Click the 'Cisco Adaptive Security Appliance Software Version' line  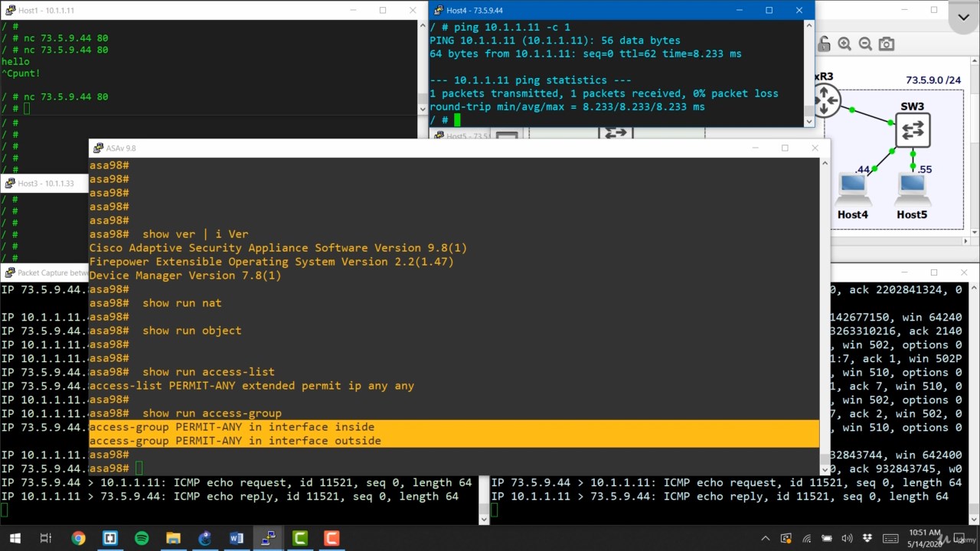[x=278, y=248]
